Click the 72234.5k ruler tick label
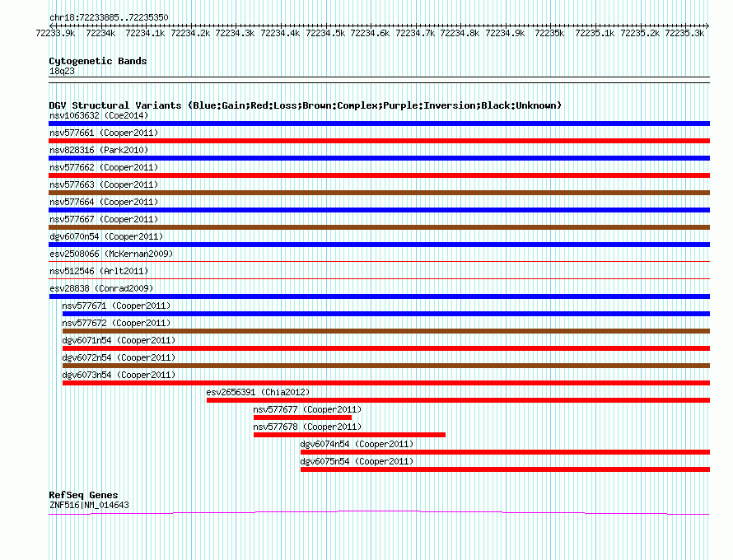 [325, 33]
